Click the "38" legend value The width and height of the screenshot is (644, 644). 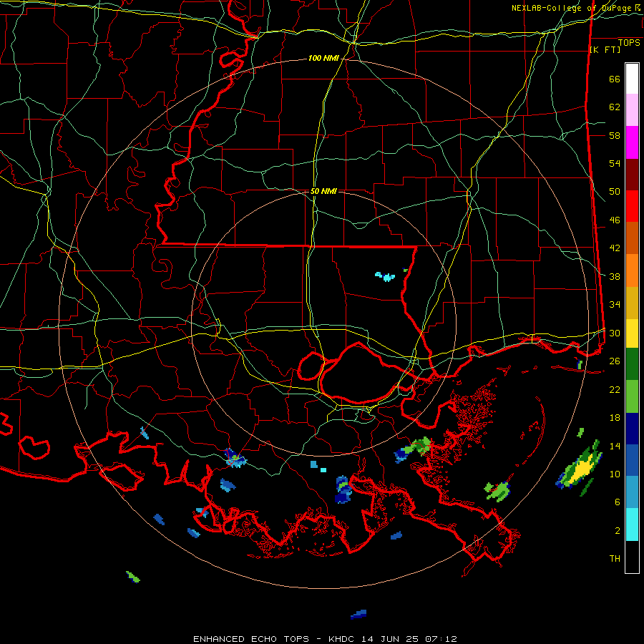[x=615, y=276]
